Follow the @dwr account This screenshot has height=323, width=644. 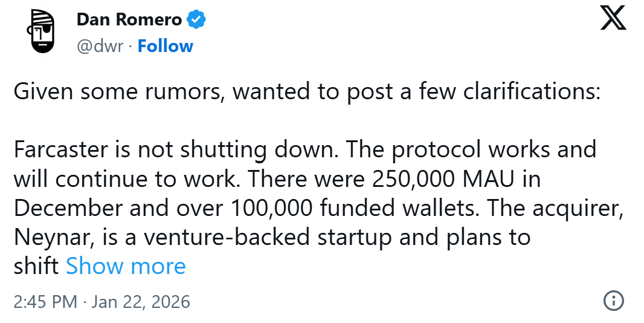pos(165,46)
